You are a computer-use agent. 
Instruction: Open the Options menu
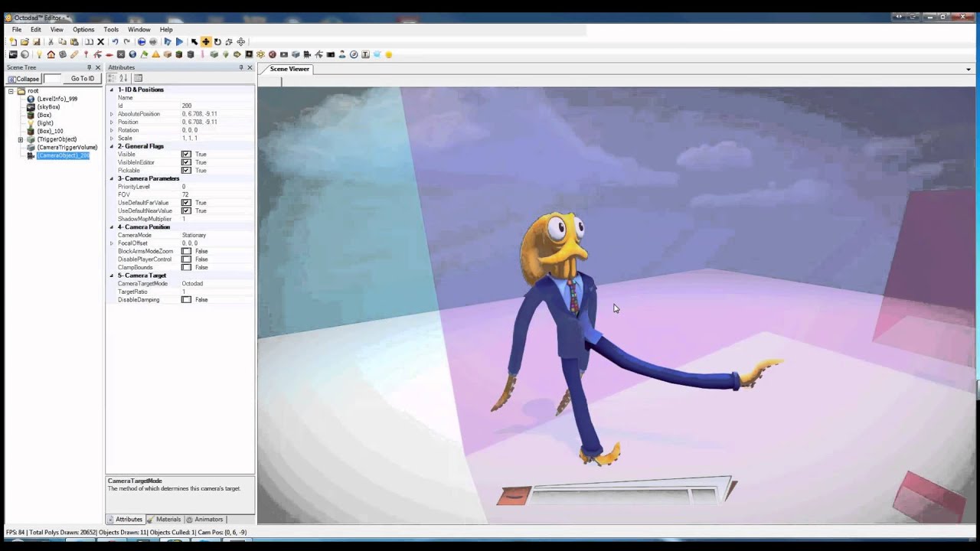coord(83,29)
